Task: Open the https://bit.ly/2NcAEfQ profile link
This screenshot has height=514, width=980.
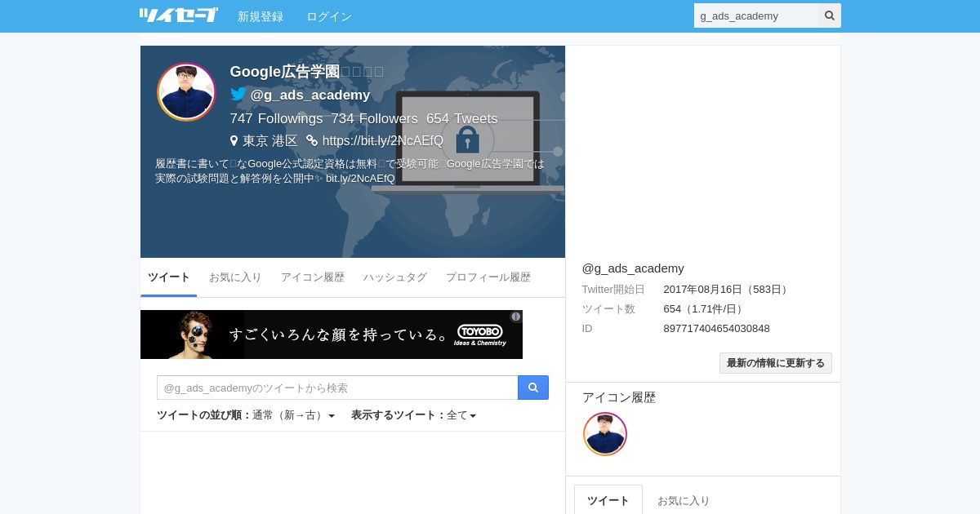Action: [383, 141]
